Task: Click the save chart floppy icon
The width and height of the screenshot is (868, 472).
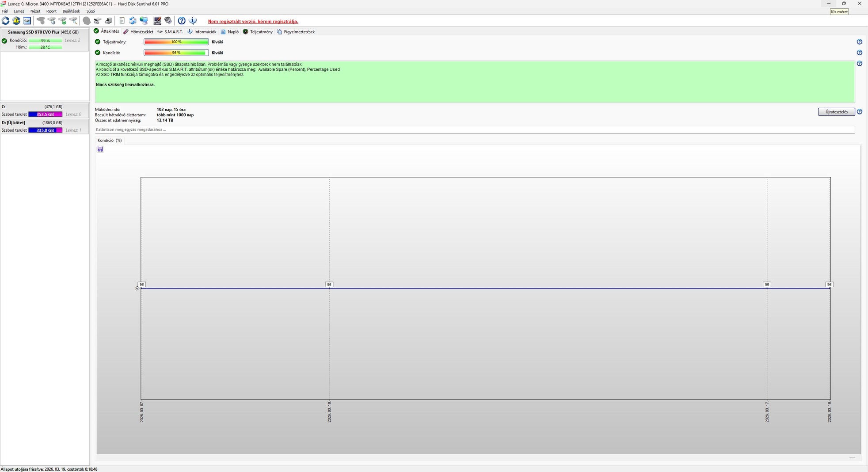Action: click(100, 149)
